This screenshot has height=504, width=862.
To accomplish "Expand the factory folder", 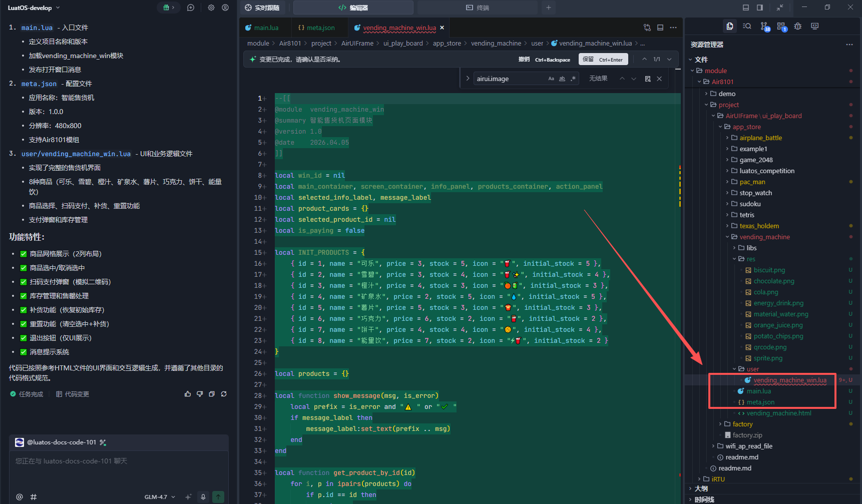I will pyautogui.click(x=742, y=424).
